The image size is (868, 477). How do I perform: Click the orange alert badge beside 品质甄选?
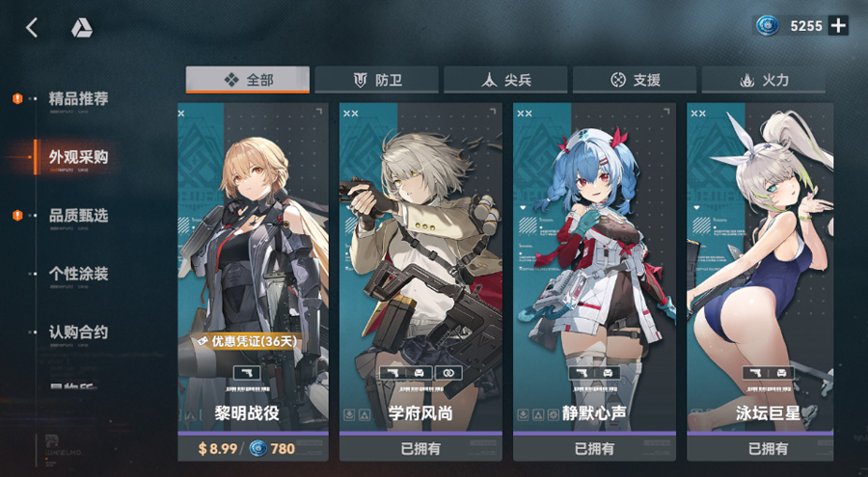click(17, 215)
